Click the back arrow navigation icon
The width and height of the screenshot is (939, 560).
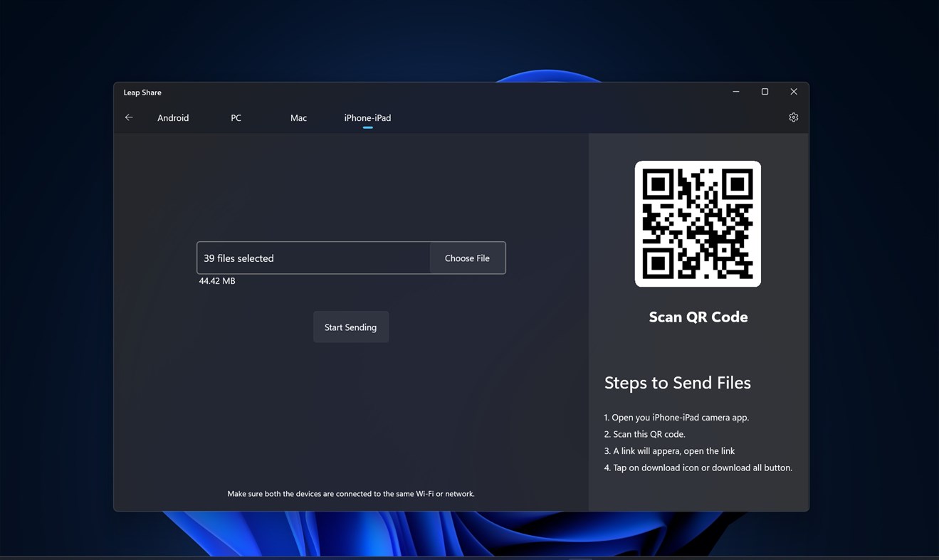coord(129,117)
